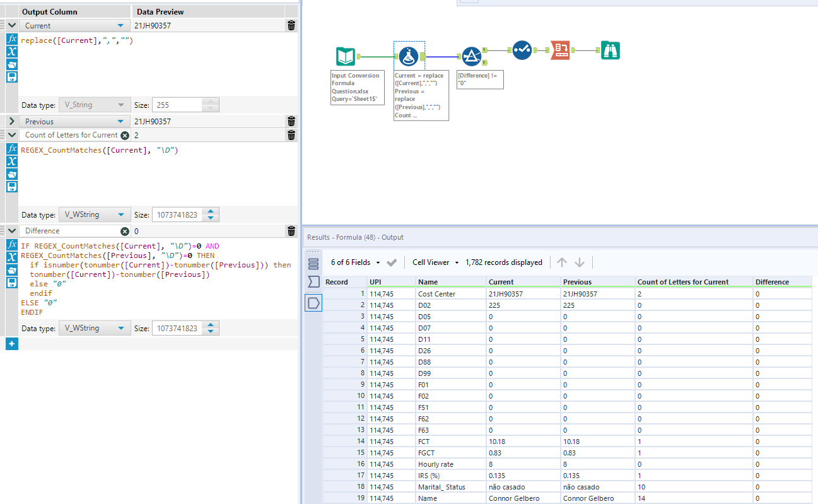Open the Current output column dropdown
818x504 pixels.
[x=120, y=26]
